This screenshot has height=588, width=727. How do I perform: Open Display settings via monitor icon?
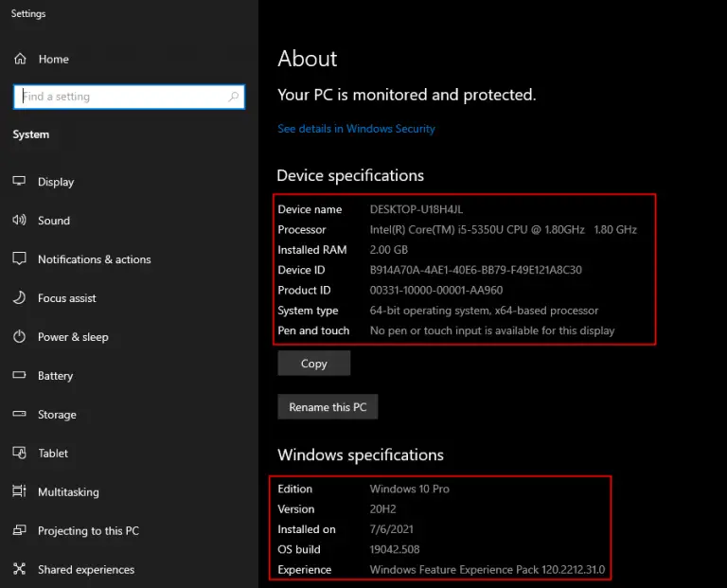19,181
